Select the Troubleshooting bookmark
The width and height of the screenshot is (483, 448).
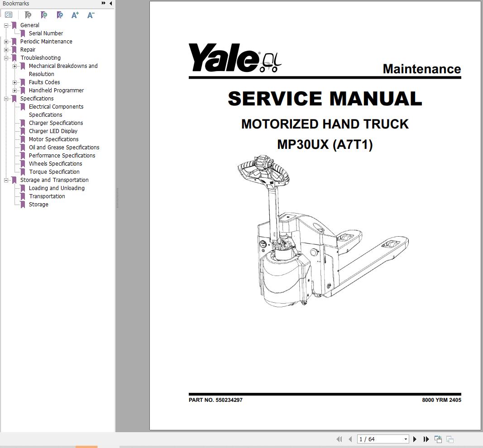(x=40, y=58)
